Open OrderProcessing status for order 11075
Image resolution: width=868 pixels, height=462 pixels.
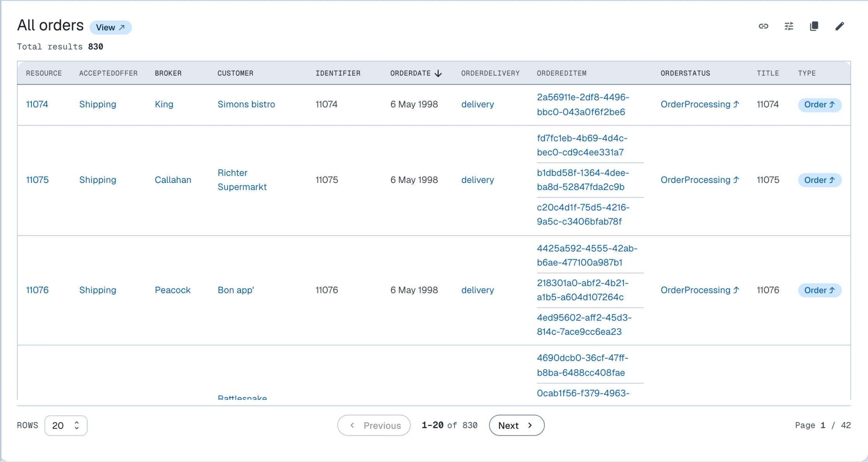(700, 180)
